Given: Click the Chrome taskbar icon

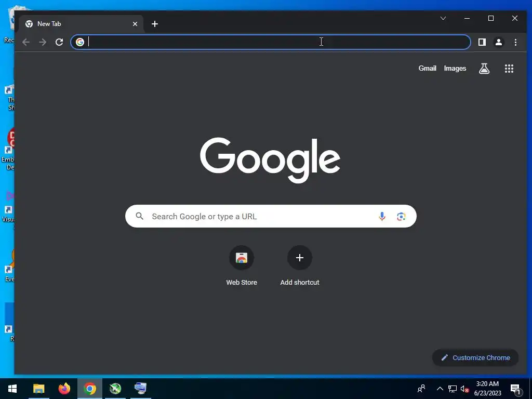Looking at the screenshot, I should [89, 389].
